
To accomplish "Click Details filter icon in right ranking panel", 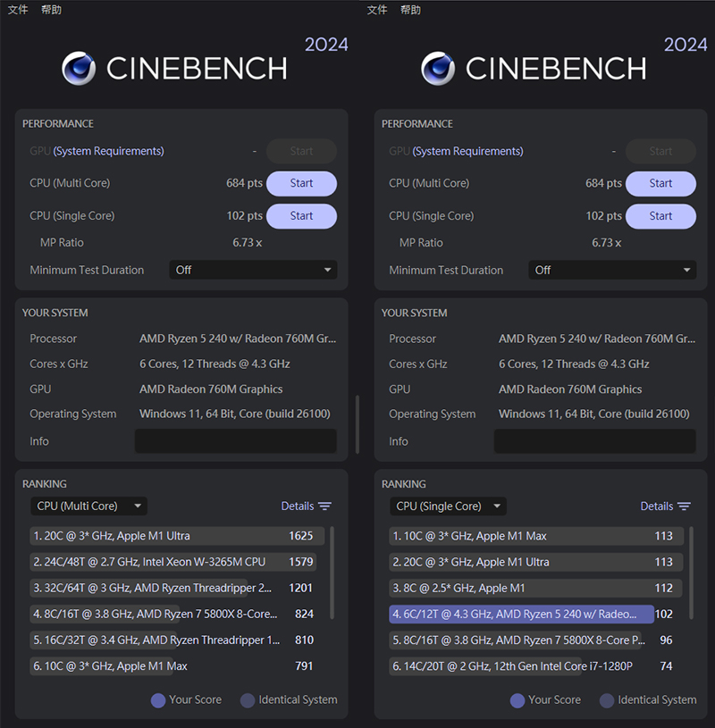I will (x=684, y=506).
